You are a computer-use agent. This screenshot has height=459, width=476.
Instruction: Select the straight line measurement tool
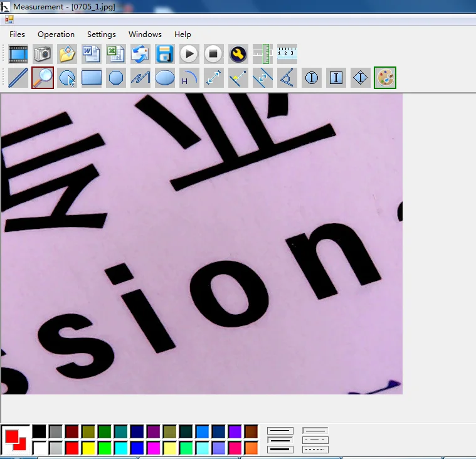point(18,78)
